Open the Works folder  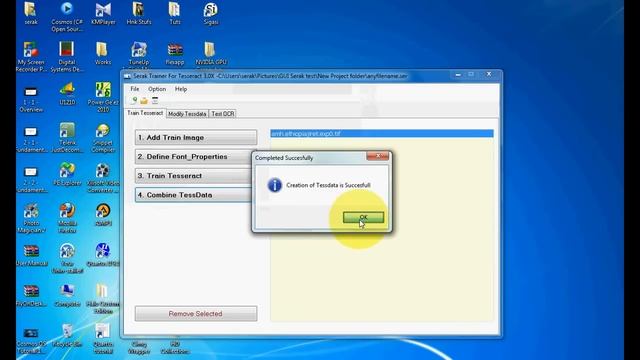103,53
